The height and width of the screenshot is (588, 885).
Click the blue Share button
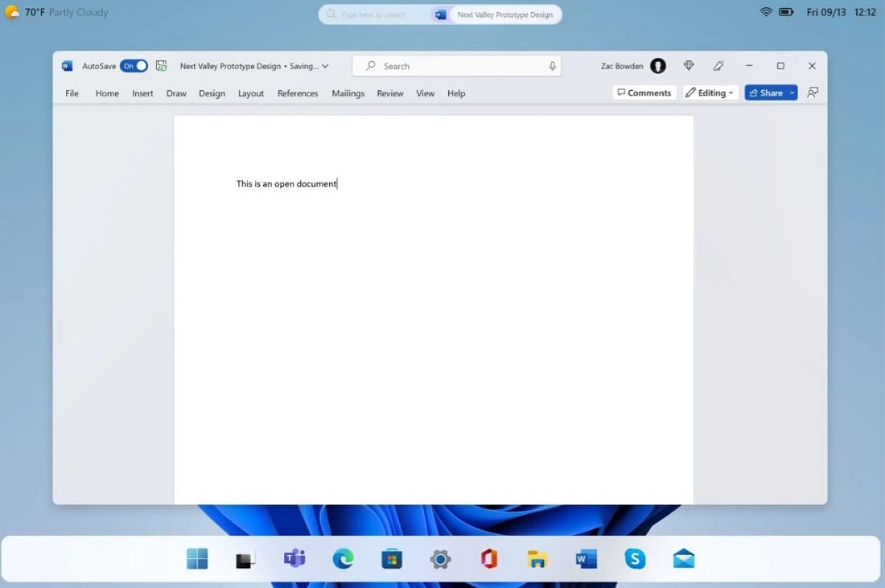(766, 93)
